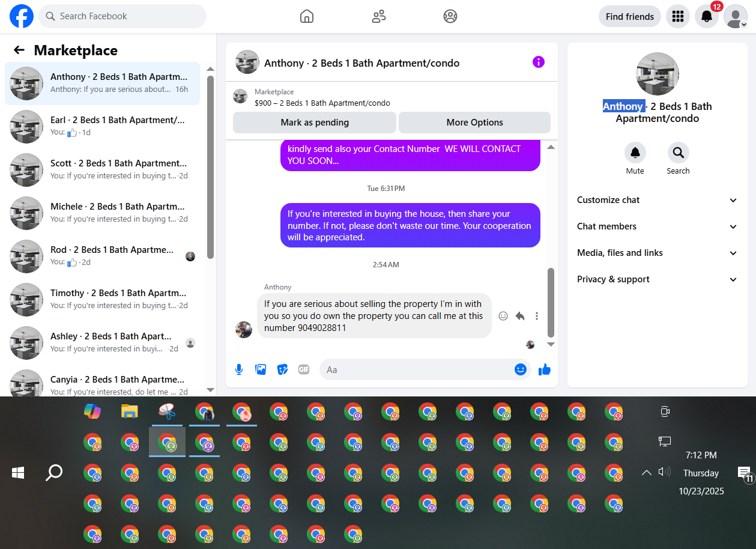Click Mark as pending button
This screenshot has height=549, width=756.
(315, 122)
